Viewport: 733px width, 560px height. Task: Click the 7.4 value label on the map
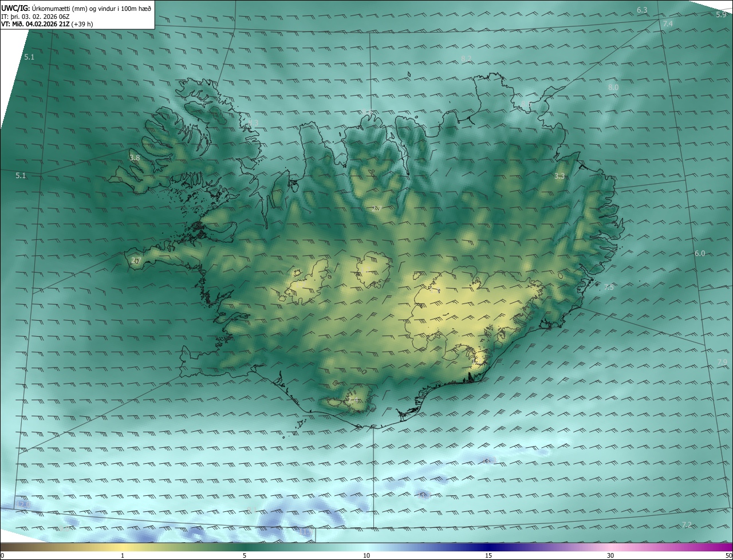668,23
